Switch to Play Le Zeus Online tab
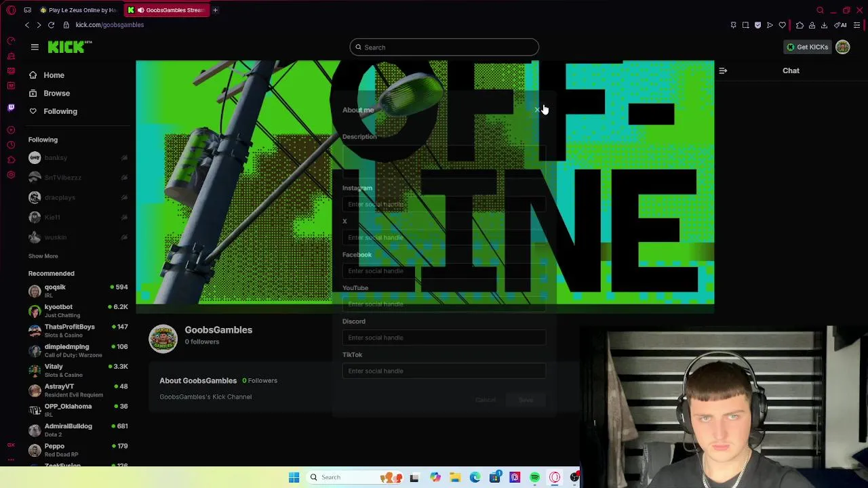This screenshot has height=488, width=868. point(78,10)
